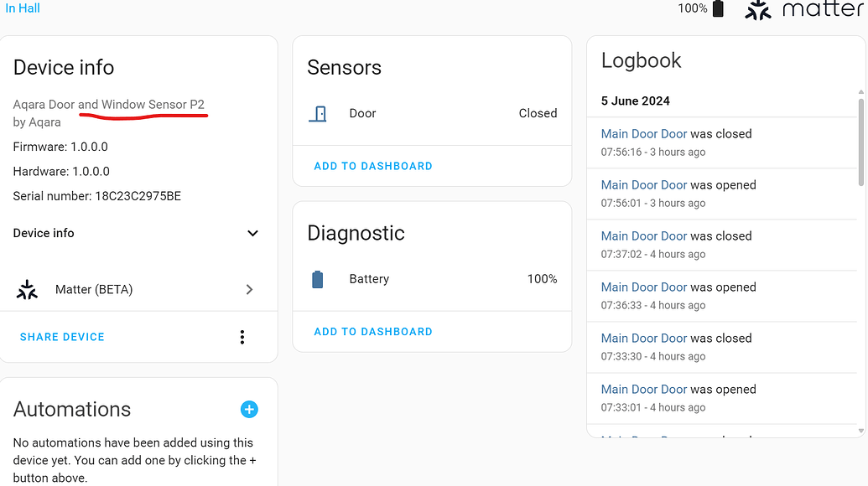Open Main Door Door opened at 07:36:33
Viewport: 868px width, 486px height.
tap(643, 287)
